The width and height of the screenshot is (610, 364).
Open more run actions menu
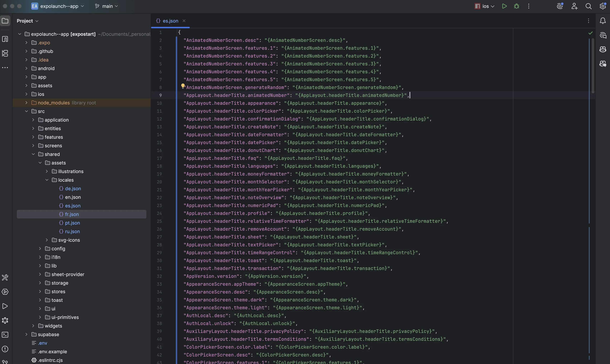[x=529, y=6]
